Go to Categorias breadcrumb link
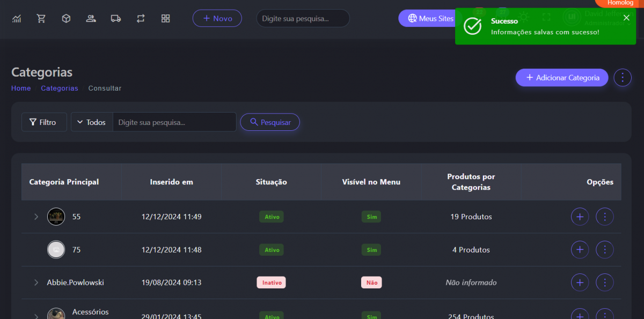 [60, 88]
